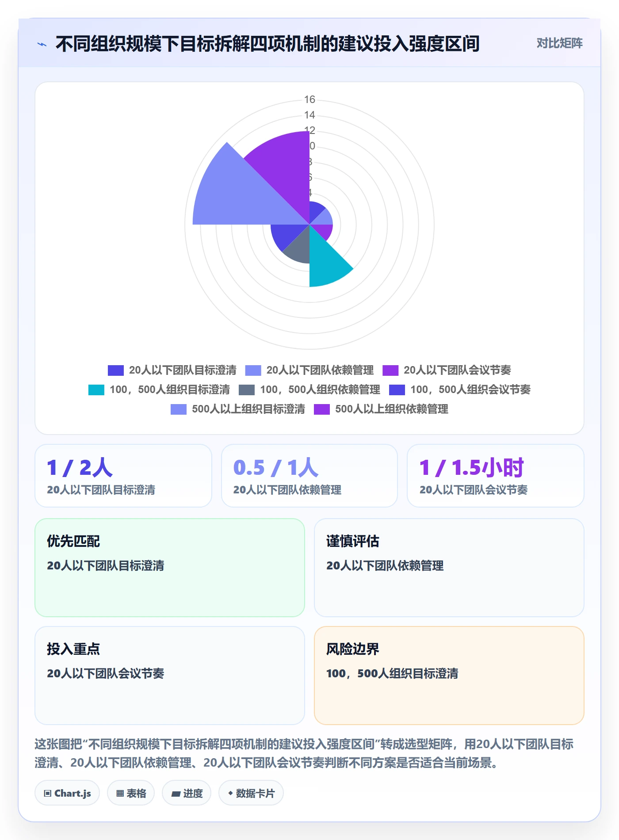Screen dimensions: 619x840
Task: Click 20人以下团队会议节奏 text in 投入重点 card
Action: [x=106, y=673]
